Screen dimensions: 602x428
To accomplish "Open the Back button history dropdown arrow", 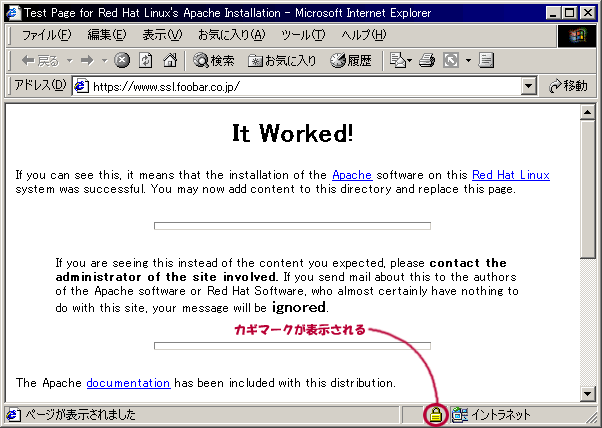I will coord(67,60).
